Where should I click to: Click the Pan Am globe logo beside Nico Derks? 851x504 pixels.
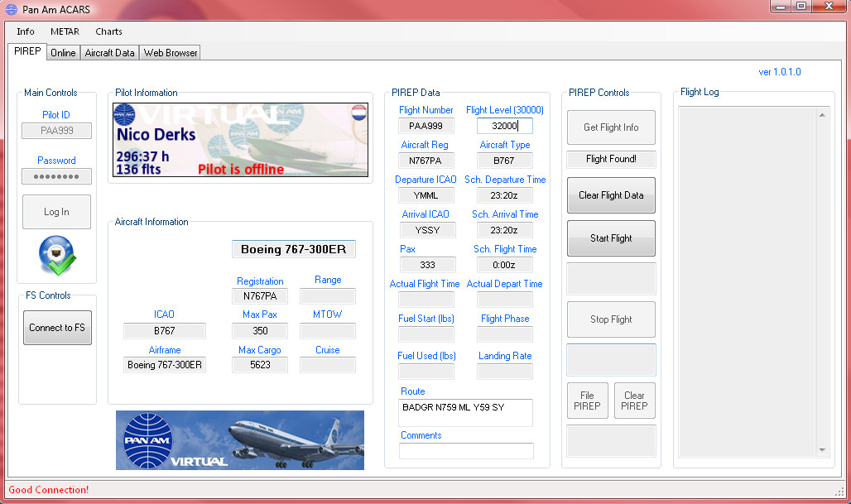tap(124, 114)
